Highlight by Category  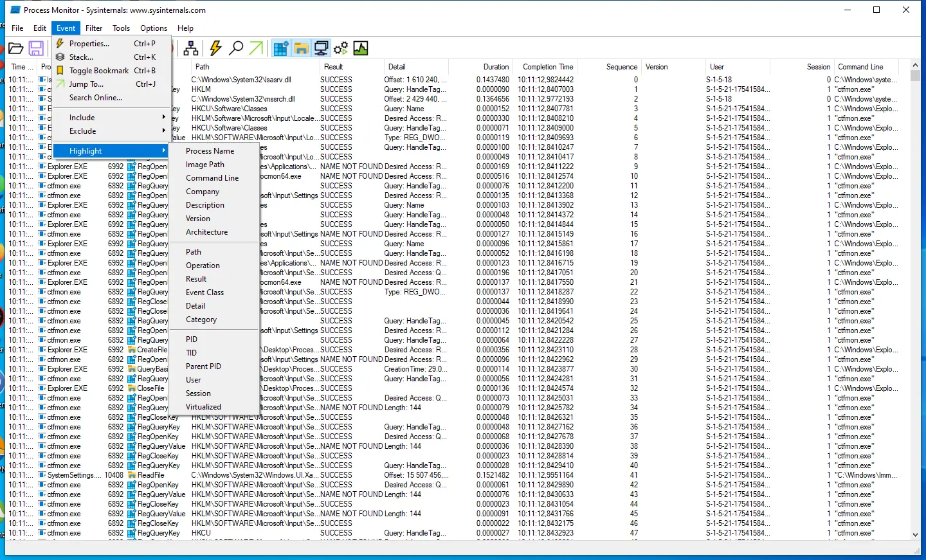[x=214, y=320]
